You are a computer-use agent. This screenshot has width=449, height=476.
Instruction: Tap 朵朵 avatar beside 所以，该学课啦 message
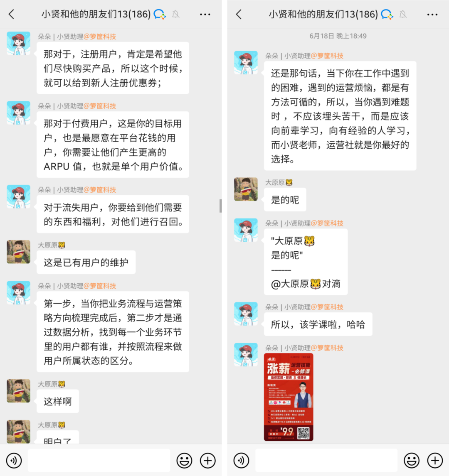(246, 314)
